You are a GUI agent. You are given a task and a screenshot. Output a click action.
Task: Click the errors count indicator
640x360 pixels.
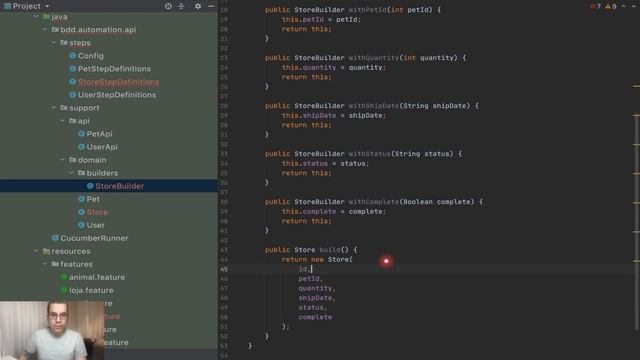[x=596, y=6]
